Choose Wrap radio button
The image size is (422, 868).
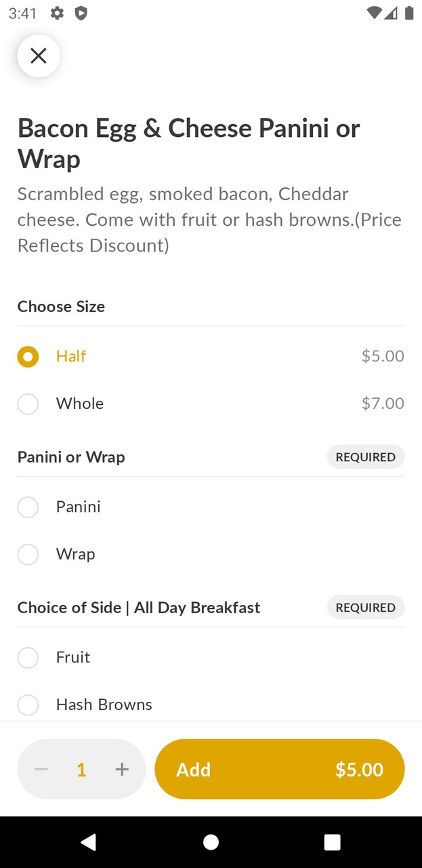28,555
